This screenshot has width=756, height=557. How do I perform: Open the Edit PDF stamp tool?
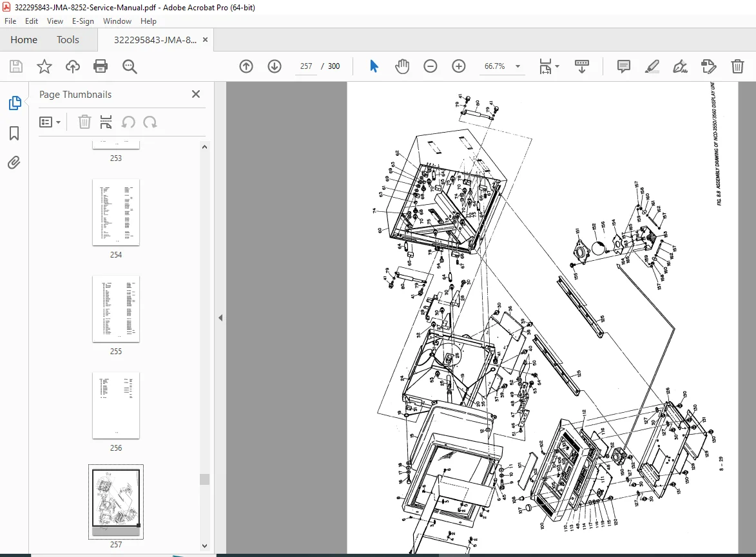pos(709,66)
